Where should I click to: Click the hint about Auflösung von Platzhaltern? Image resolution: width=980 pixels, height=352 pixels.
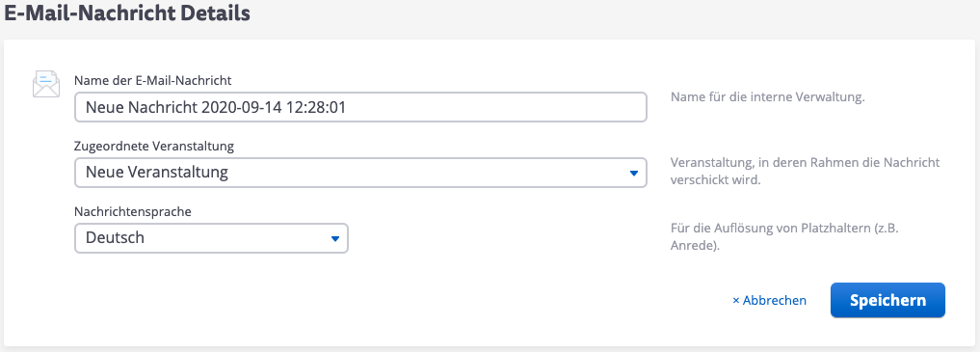(792, 237)
